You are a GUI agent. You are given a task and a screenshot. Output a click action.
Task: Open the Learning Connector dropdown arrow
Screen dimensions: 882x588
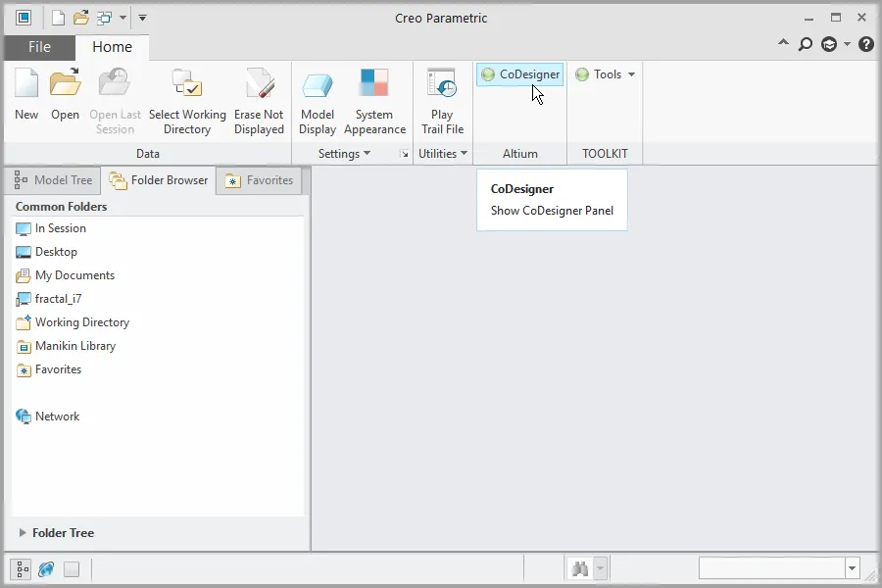tap(847, 44)
